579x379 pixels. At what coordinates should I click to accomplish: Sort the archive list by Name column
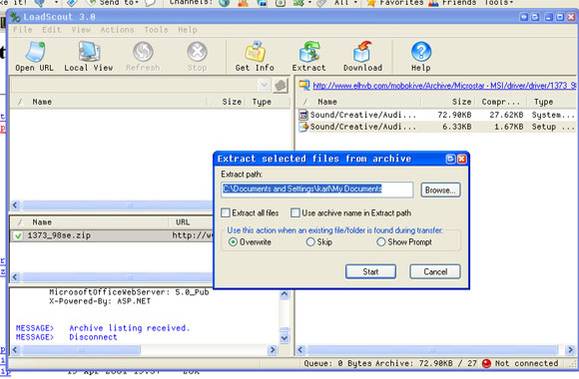[x=360, y=102]
